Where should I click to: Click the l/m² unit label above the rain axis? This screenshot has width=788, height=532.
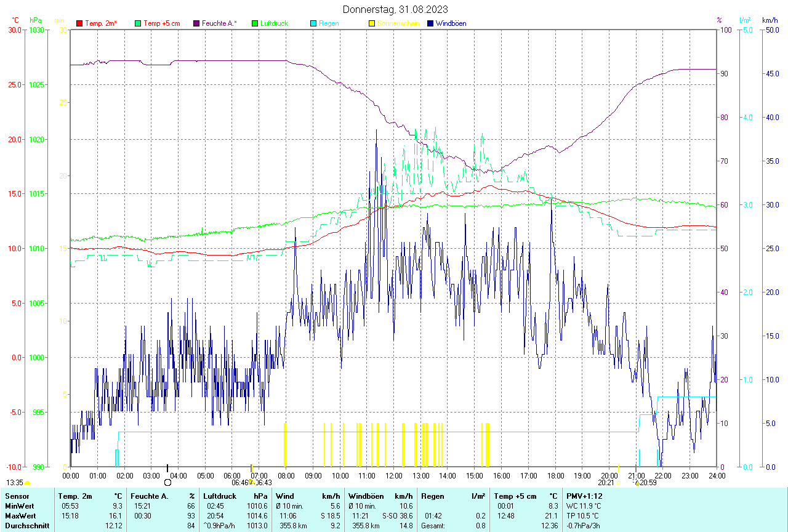pyautogui.click(x=745, y=20)
